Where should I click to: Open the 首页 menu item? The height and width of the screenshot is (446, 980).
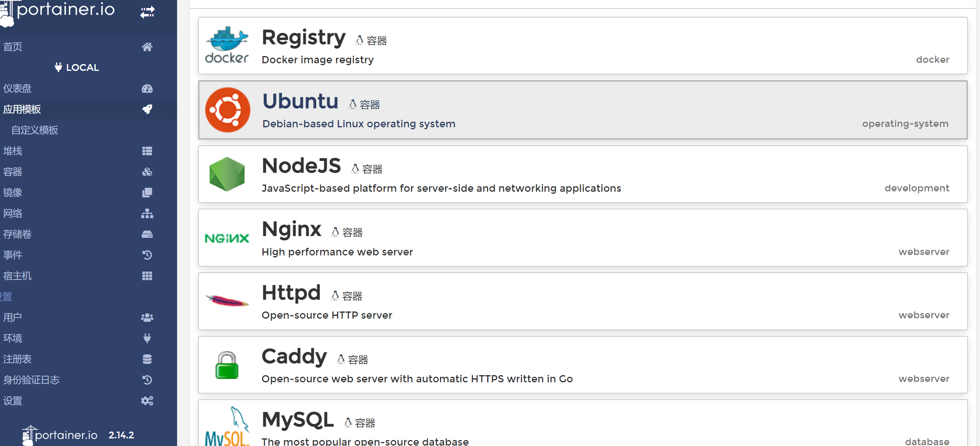coord(13,47)
